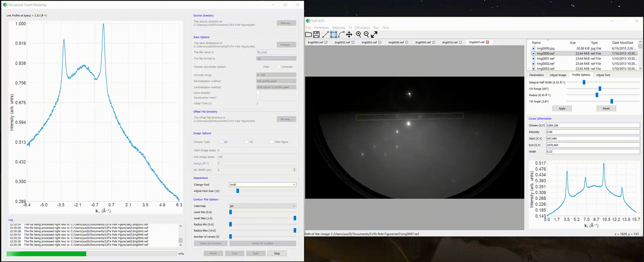
Task: Open the File menu in PyRHEED
Action: tap(308, 28)
